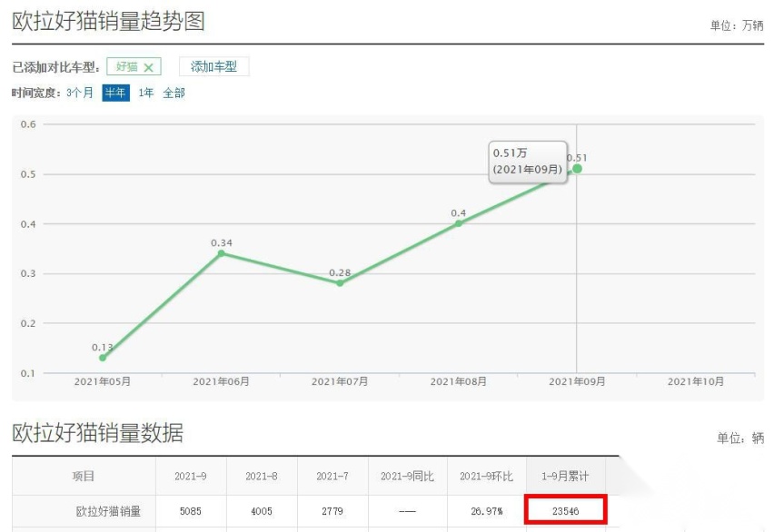Click the 2021-7 column header
This screenshot has width=774, height=532.
click(x=332, y=477)
